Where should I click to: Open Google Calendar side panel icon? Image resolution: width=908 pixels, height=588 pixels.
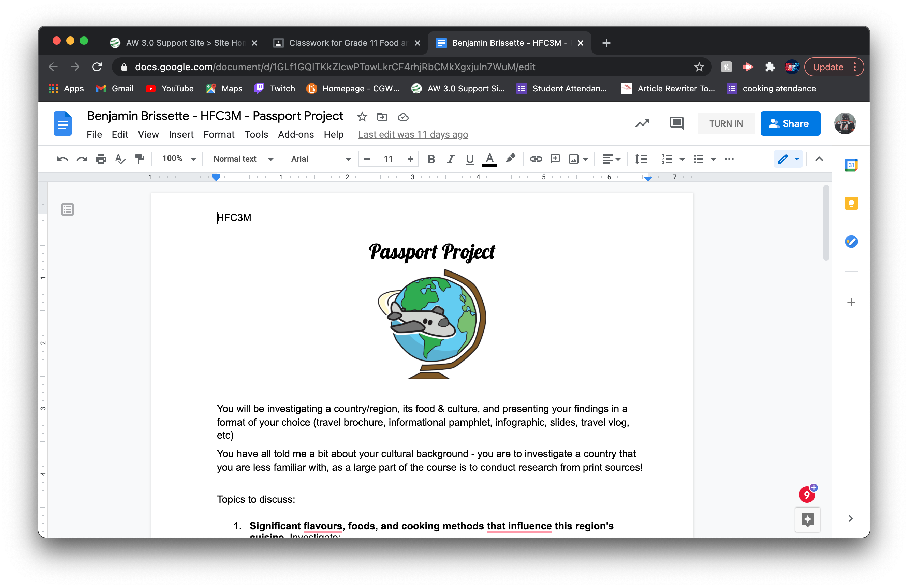851,165
